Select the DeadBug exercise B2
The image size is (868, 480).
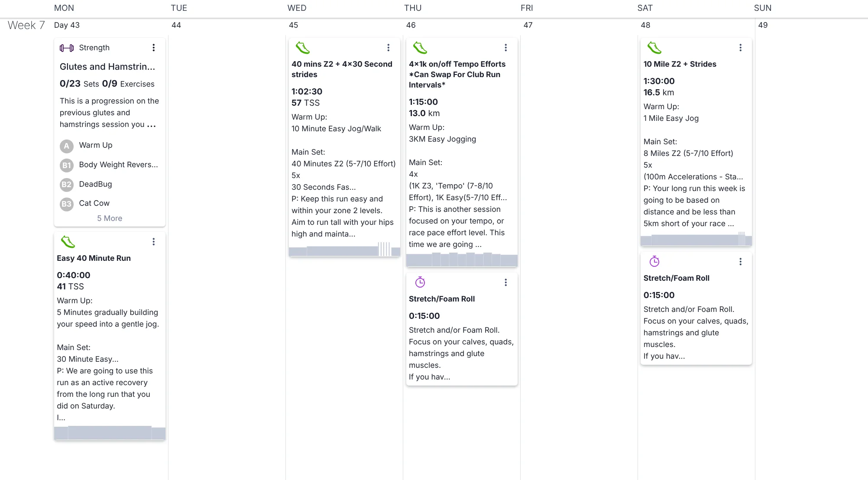(95, 185)
